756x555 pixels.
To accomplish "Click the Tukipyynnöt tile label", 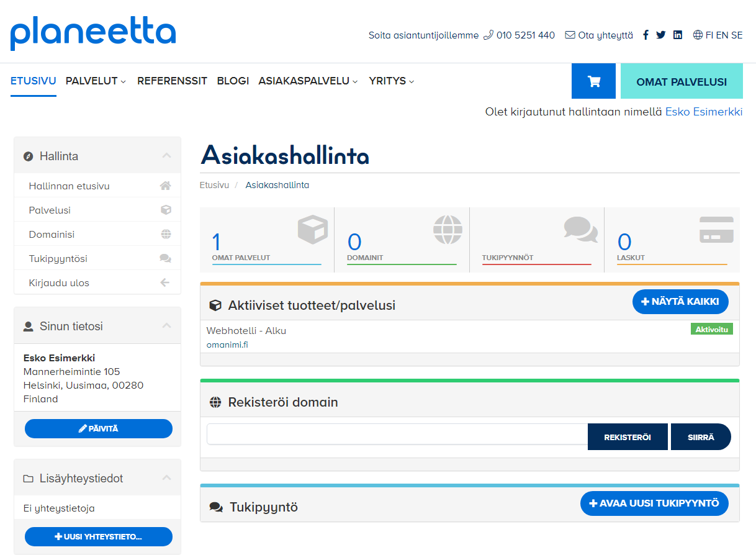I will (x=508, y=258).
